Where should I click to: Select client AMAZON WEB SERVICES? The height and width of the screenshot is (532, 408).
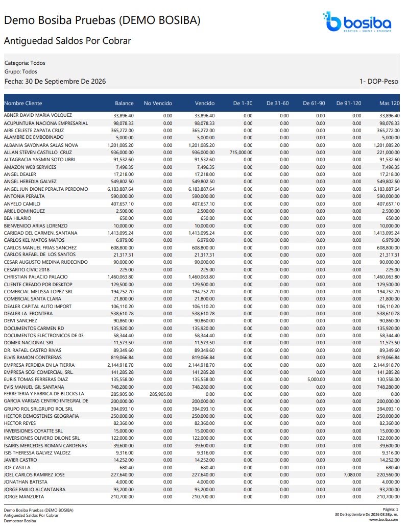[30, 167]
